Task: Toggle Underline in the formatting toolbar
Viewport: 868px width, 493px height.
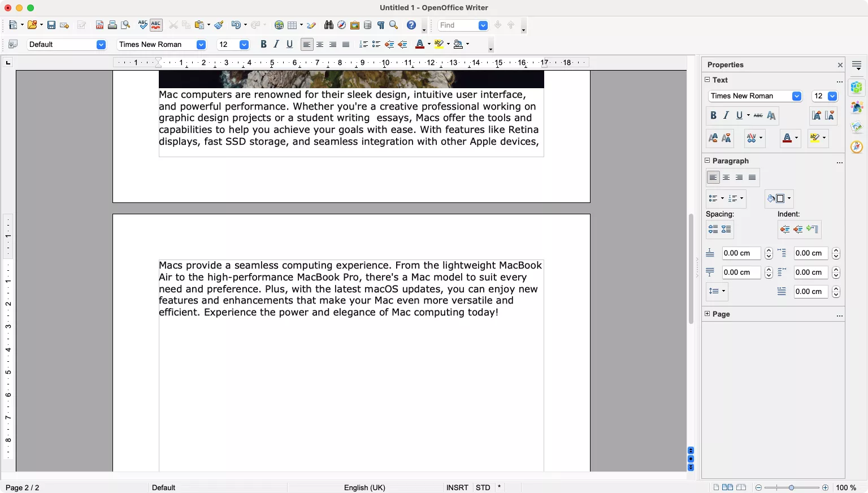Action: pos(289,44)
